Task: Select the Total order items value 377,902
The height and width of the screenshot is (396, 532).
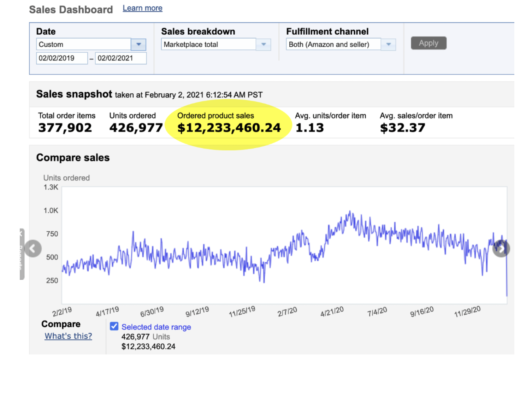Action: [65, 128]
